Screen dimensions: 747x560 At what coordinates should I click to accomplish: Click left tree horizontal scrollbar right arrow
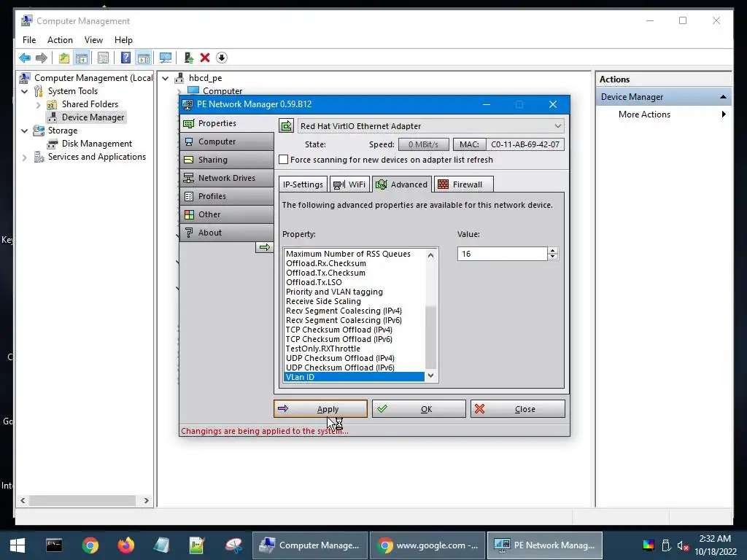(146, 500)
